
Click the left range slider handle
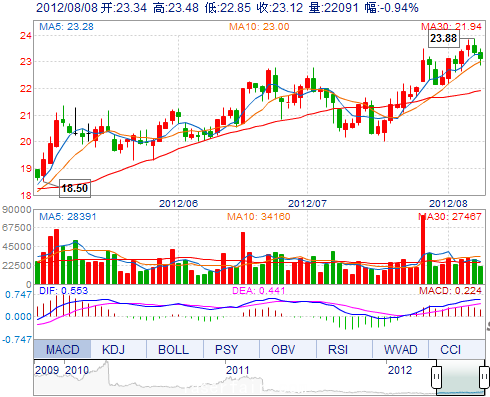pos(436,377)
